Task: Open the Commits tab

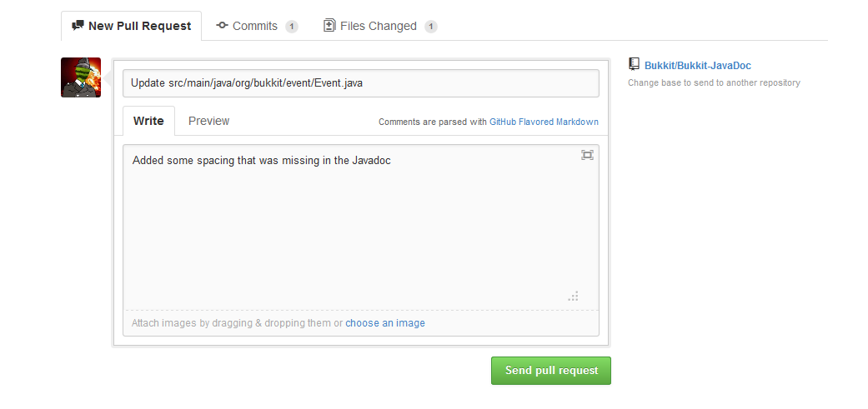Action: (257, 26)
